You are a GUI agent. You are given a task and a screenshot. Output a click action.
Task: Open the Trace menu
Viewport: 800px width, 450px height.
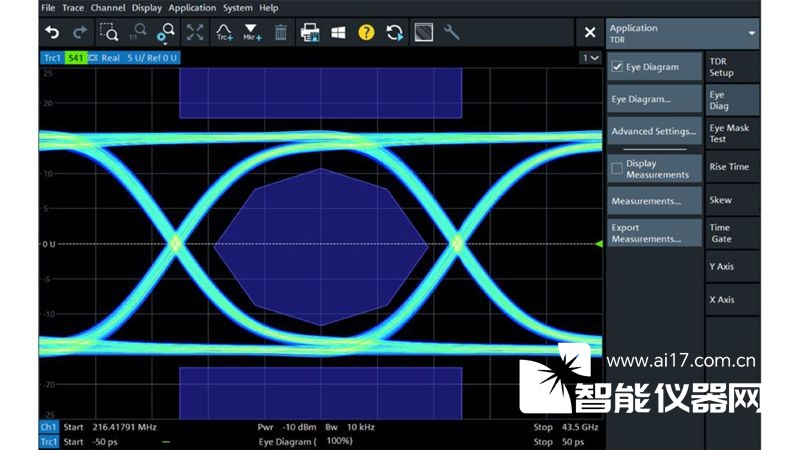[72, 8]
